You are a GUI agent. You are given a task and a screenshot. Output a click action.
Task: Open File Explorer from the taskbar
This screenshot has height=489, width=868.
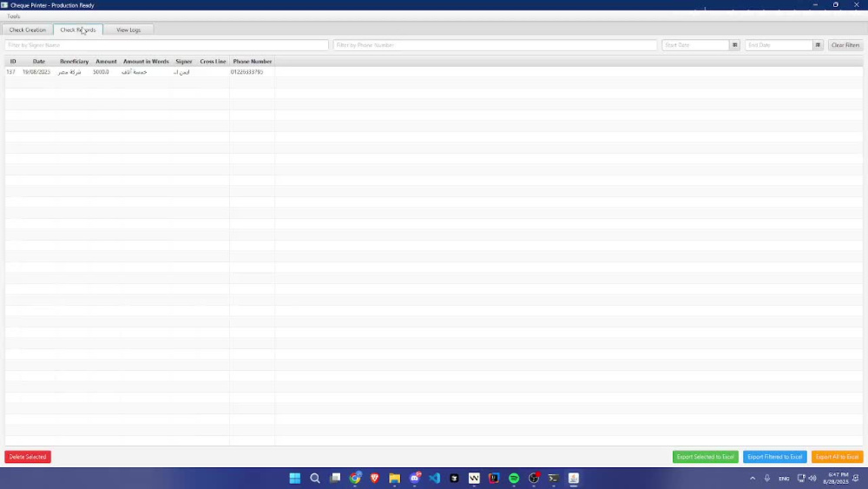pos(395,479)
